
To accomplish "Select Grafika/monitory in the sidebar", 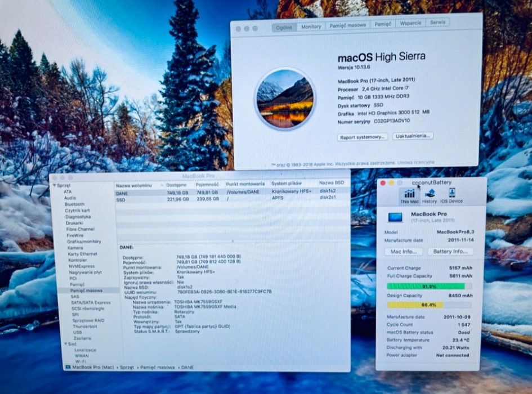I will pos(84,241).
